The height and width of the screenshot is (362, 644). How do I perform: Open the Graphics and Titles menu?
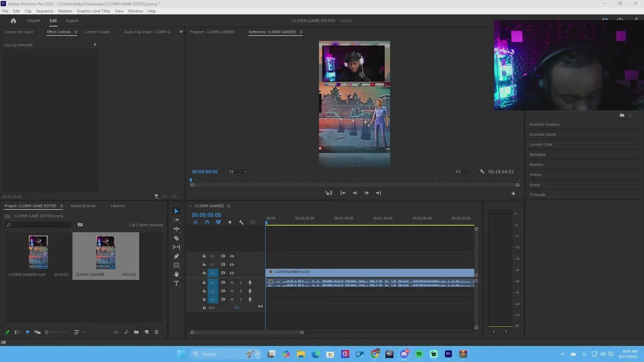(x=94, y=11)
